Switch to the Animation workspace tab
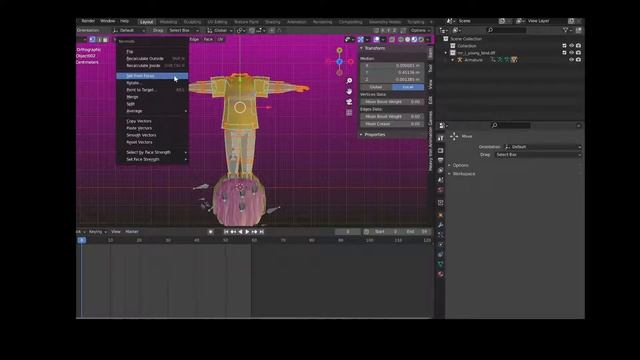Screen dimensions: 640x360 pos(296,22)
